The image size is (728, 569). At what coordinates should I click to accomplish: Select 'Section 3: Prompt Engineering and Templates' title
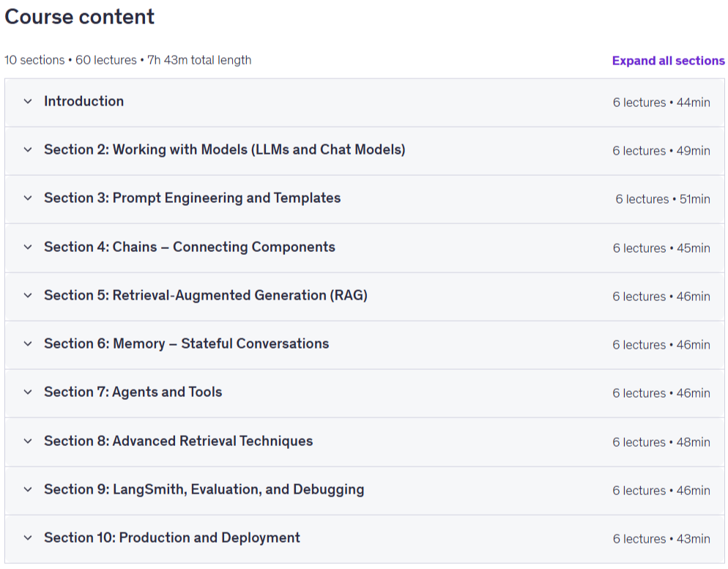(x=192, y=198)
